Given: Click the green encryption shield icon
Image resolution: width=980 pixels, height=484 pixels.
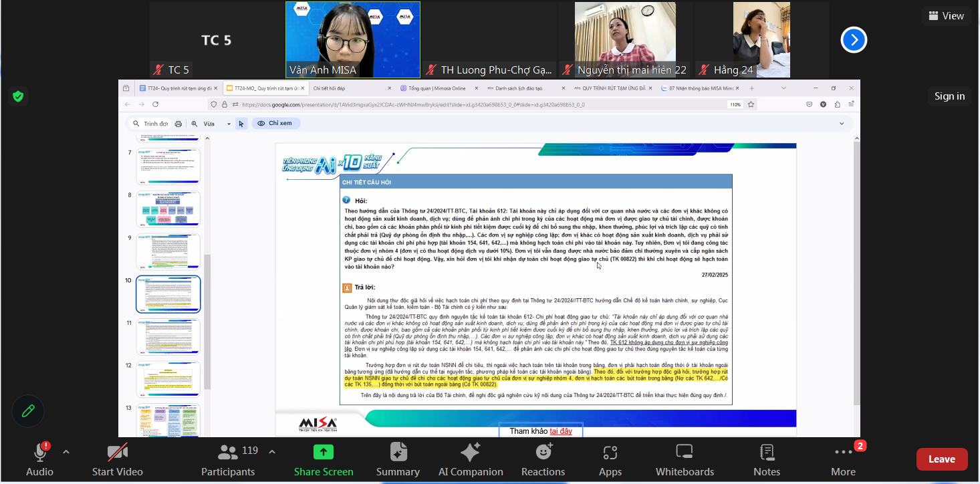Looking at the screenshot, I should pyautogui.click(x=18, y=96).
